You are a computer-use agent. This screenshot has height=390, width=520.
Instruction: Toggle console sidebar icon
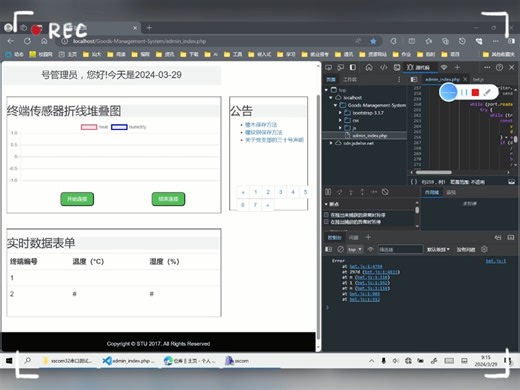tap(328, 249)
